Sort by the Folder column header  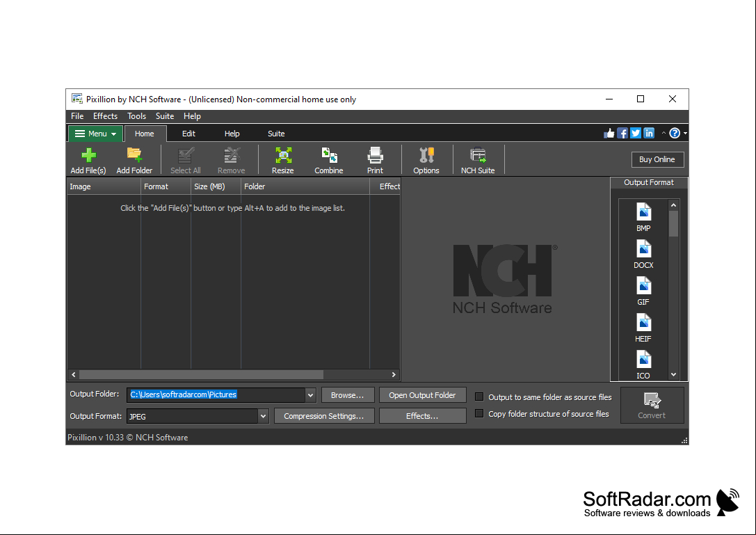click(305, 186)
